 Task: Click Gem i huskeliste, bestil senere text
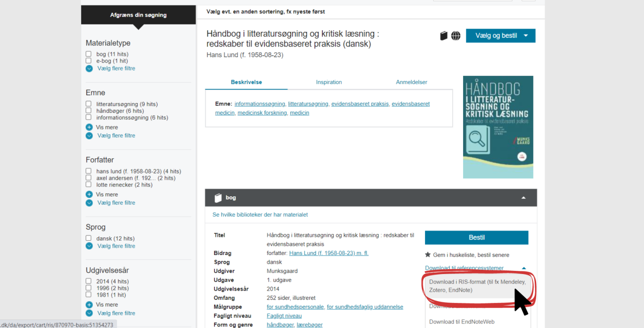pos(471,255)
